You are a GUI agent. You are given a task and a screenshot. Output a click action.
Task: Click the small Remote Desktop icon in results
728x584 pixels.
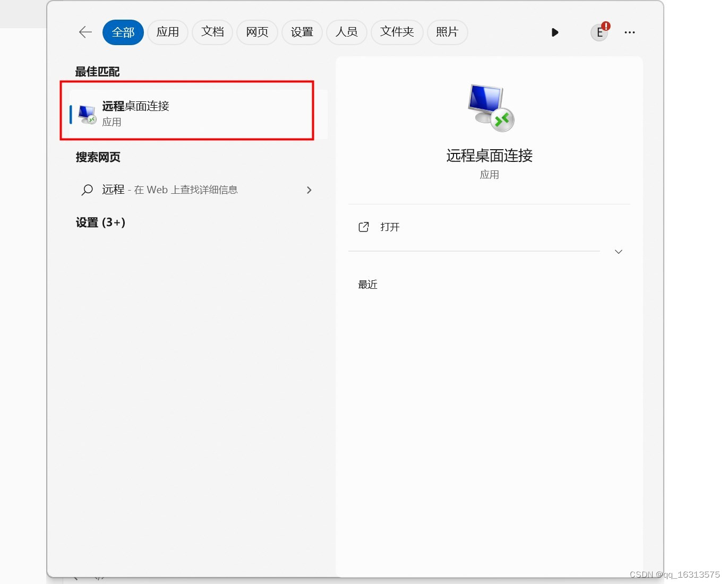(88, 114)
